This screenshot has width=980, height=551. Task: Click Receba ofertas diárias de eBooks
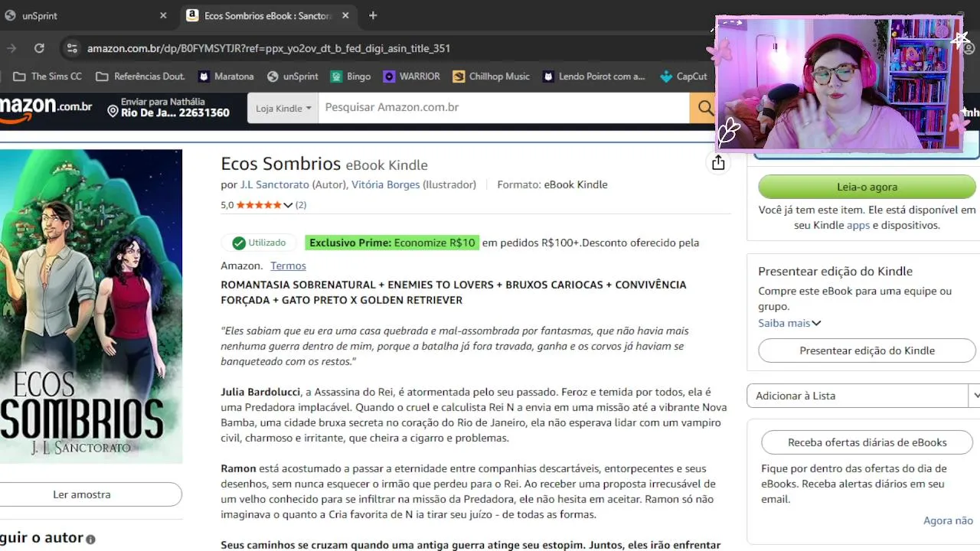[x=867, y=442]
